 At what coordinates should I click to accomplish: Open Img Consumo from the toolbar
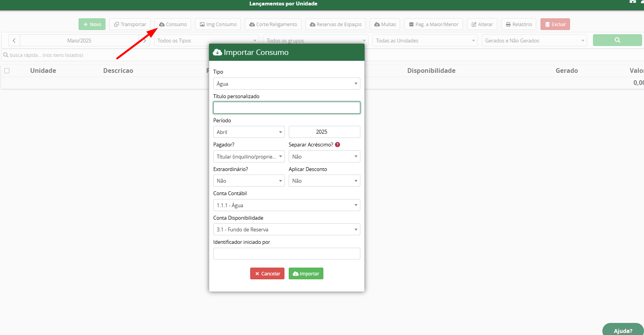tap(218, 24)
